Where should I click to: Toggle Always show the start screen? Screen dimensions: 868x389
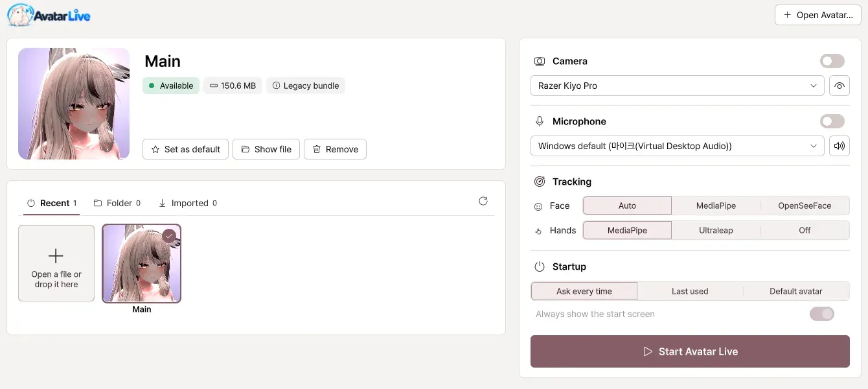[822, 314]
